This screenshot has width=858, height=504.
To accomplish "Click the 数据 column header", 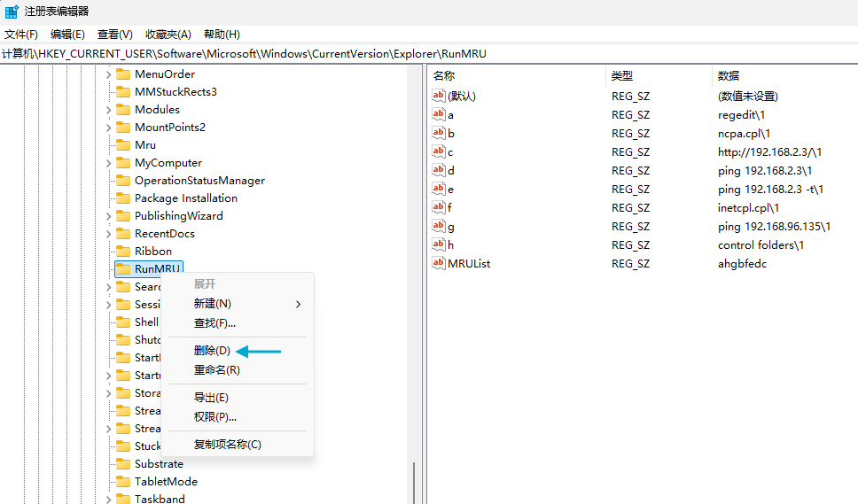I will tap(784, 75).
